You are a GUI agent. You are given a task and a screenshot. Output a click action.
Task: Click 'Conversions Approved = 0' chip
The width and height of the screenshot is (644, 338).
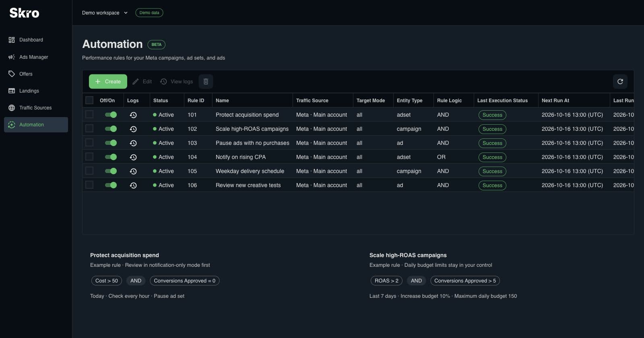[184, 281]
